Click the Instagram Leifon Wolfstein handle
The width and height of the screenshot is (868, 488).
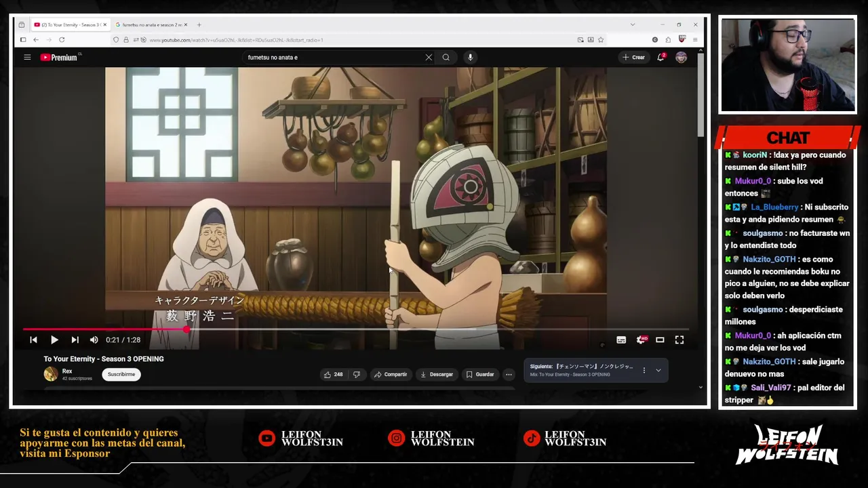click(442, 439)
